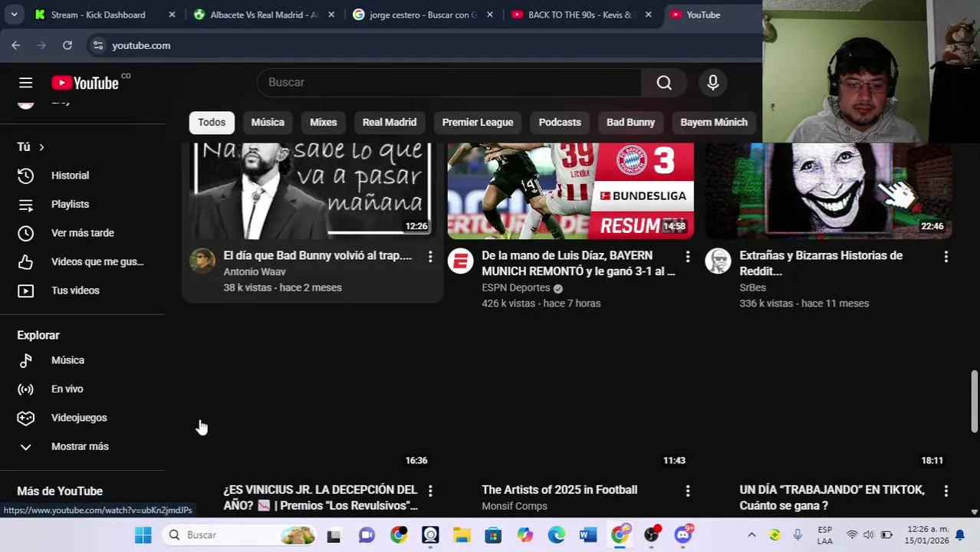Open ES VINICIUS JR. LA DECEPCIÓN video title
The image size is (980, 552).
(321, 498)
